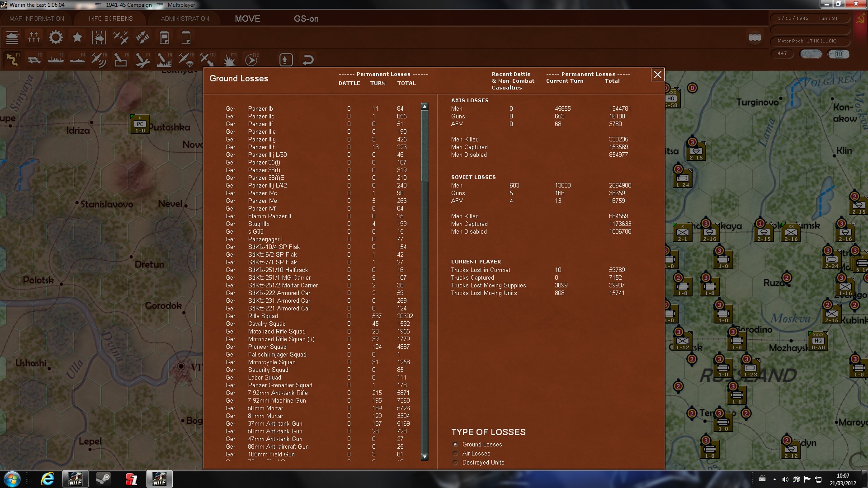This screenshot has height=488, width=868.
Task: Select the HQ 0-50 unit near Mozhaysk
Action: point(818,341)
